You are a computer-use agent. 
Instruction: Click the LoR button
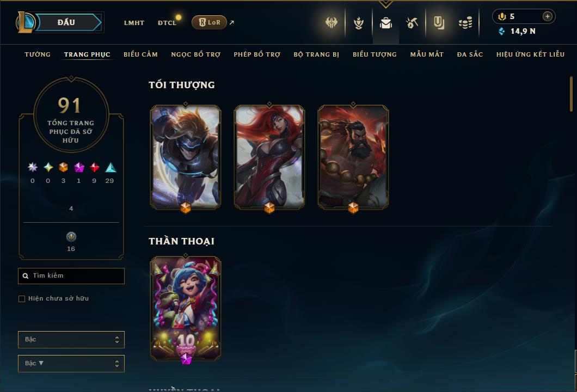coord(209,22)
